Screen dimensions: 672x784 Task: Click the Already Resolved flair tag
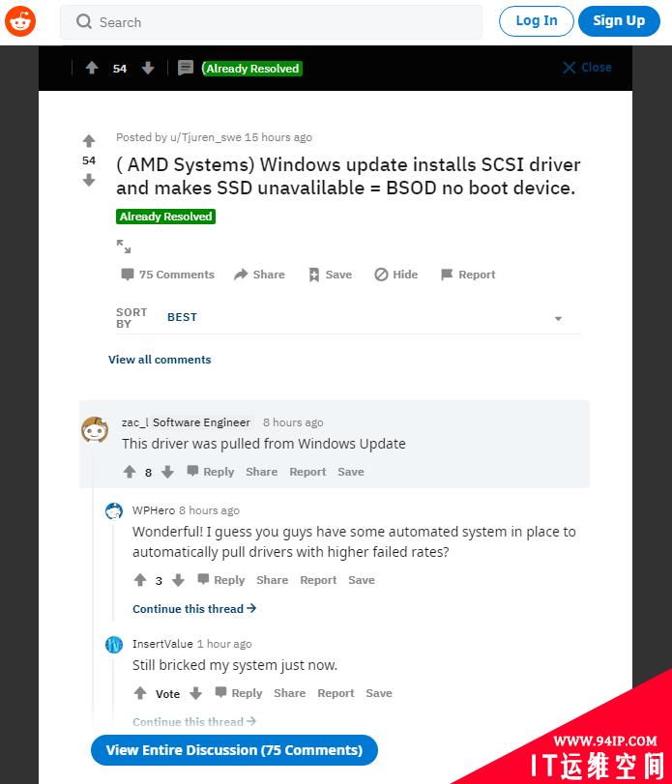point(165,217)
